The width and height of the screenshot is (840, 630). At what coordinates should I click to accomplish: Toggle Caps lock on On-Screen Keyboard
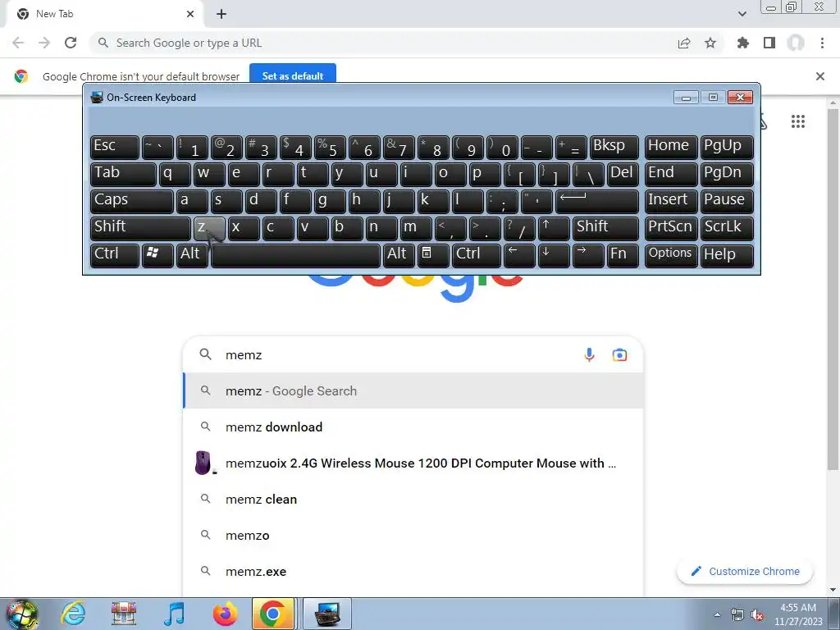pos(131,201)
